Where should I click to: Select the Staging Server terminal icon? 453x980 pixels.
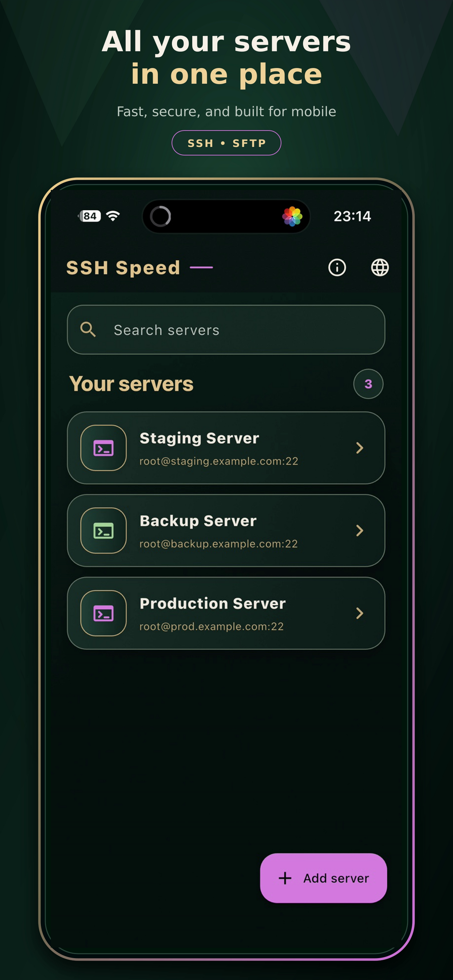[103, 448]
